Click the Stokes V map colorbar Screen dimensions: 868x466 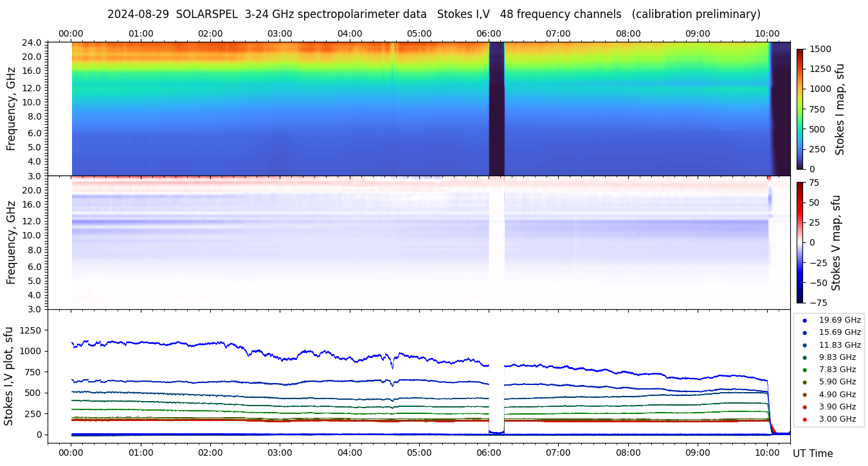(800, 242)
